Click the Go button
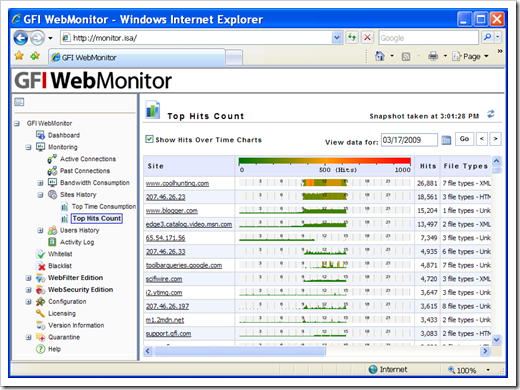 click(x=464, y=139)
